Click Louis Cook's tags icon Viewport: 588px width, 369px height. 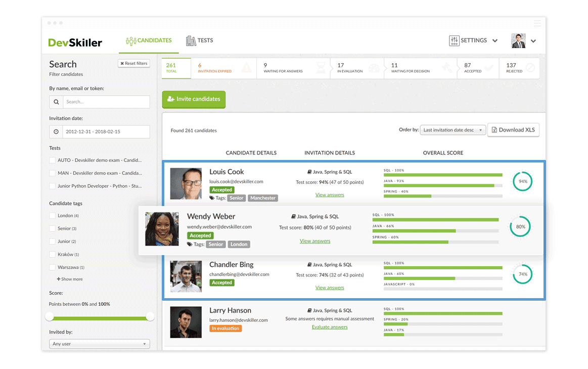211,198
